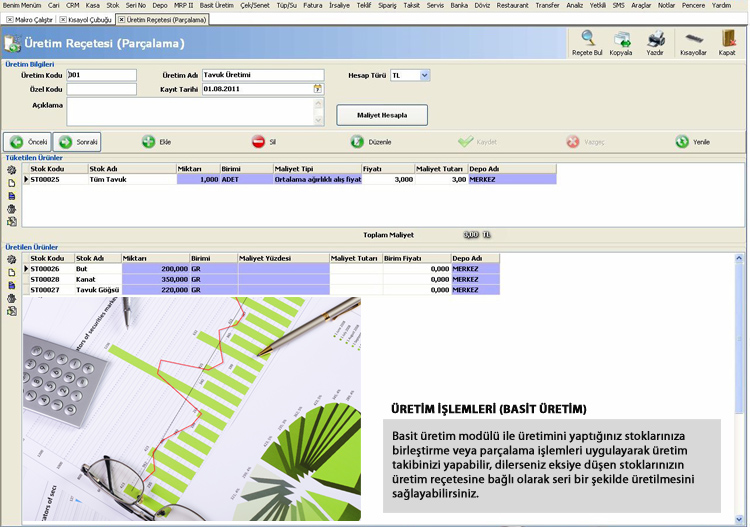This screenshot has width=750, height=527.
Task: Open the Fatura menu
Action: 315,5
